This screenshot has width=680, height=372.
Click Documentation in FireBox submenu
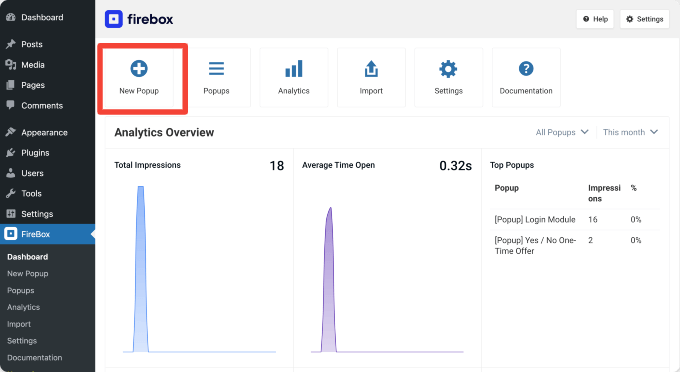pyautogui.click(x=35, y=358)
